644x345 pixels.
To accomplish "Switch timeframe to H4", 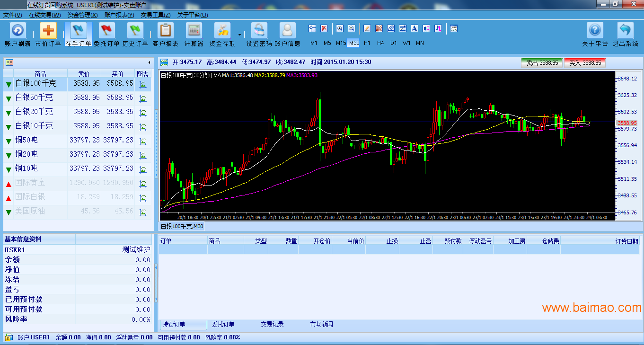I will (x=380, y=43).
